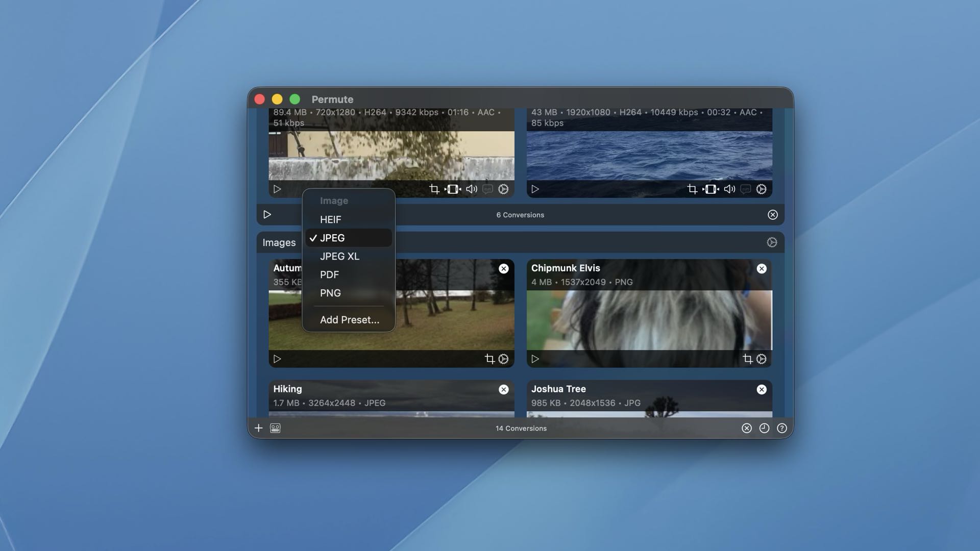Open Add Preset… from the format menu
This screenshot has width=980, height=551.
click(x=349, y=320)
